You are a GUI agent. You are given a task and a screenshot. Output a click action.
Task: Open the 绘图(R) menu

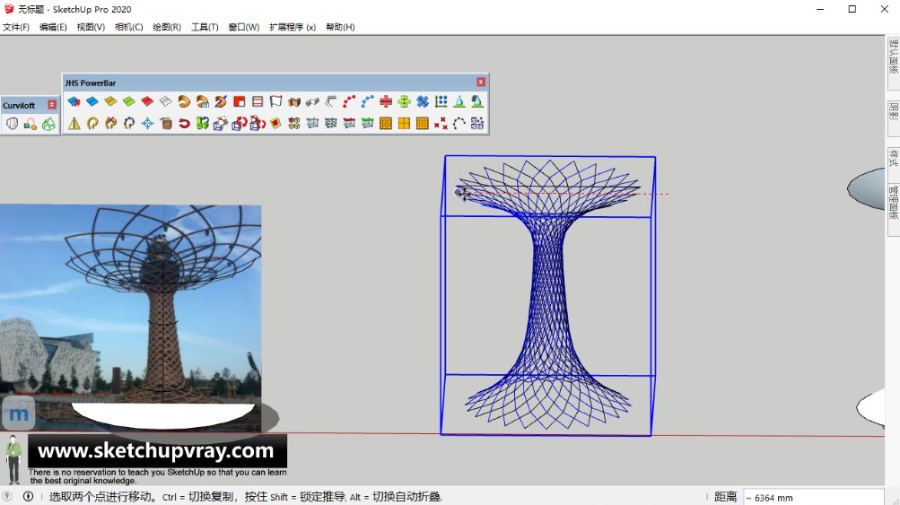pos(166,27)
